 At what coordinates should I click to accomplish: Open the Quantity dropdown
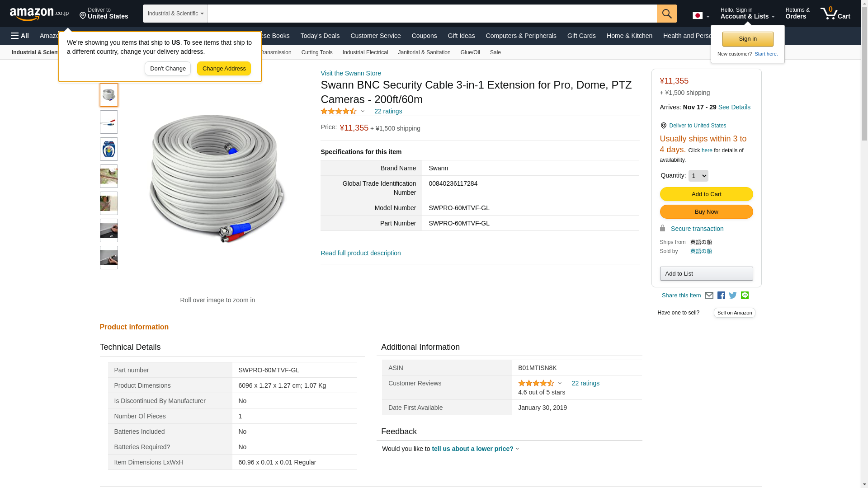click(x=698, y=176)
